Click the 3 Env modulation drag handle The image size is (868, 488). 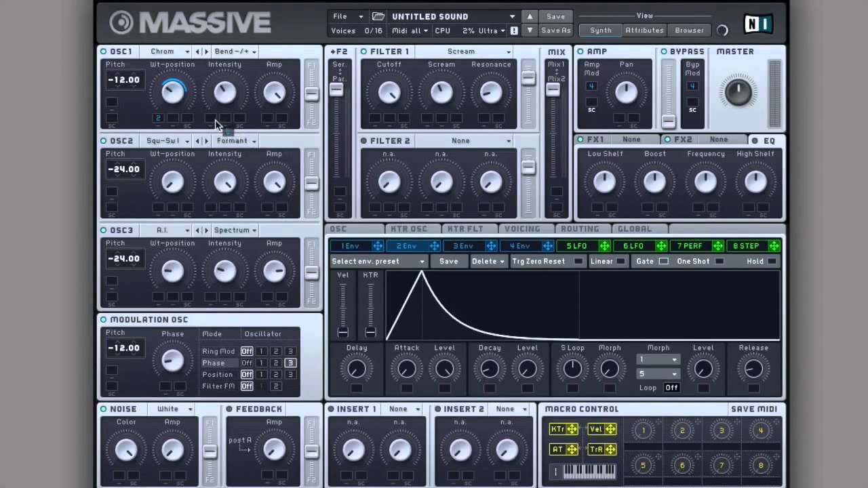[491, 246]
